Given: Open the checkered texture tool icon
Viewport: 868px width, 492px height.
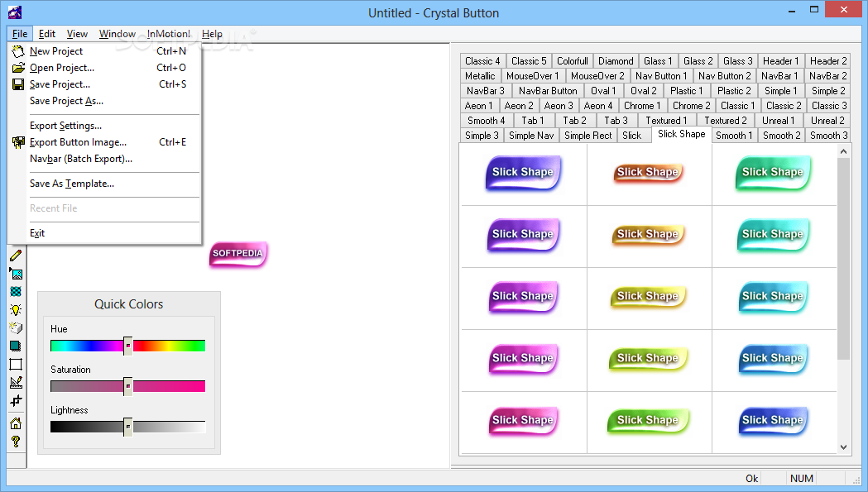Looking at the screenshot, I should pyautogui.click(x=16, y=292).
